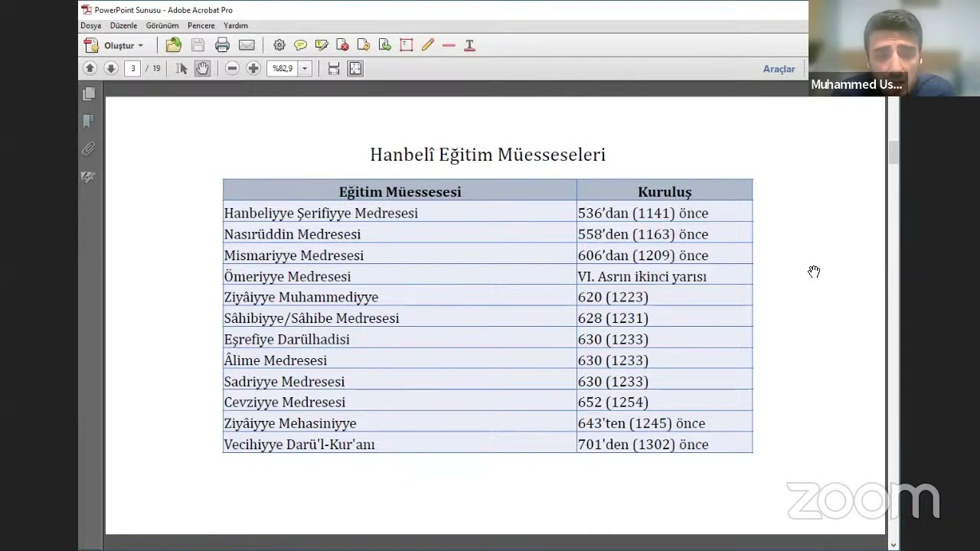This screenshot has height=551, width=980.
Task: Click the email envelope icon
Action: coord(247,45)
